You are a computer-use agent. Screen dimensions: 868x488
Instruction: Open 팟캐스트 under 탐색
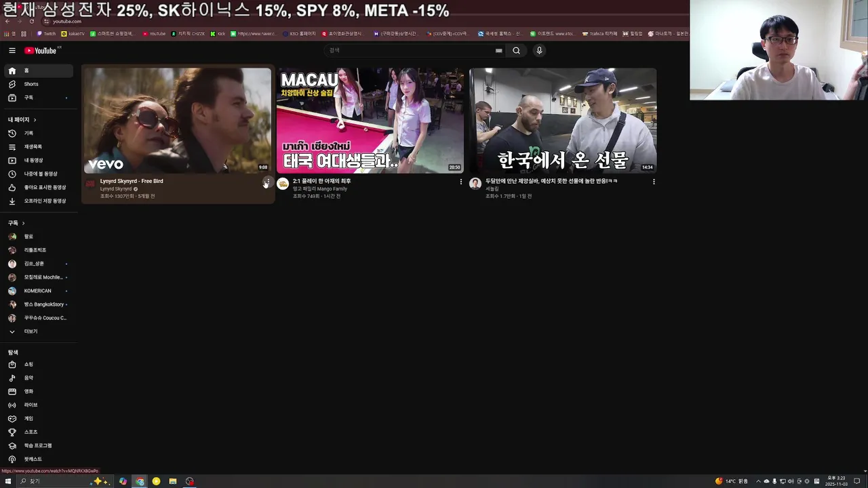(39, 460)
